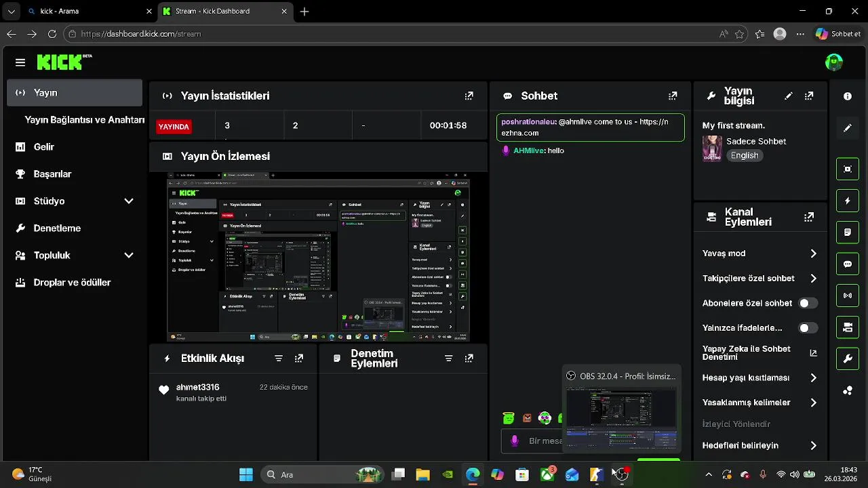Click the three-dots icon at right rail bottom
Screen dimensions: 868x488
tap(848, 390)
